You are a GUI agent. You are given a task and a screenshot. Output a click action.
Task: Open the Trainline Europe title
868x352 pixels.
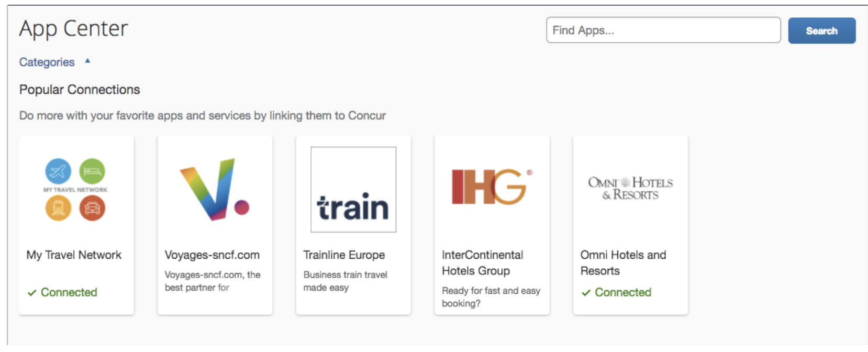tap(344, 255)
